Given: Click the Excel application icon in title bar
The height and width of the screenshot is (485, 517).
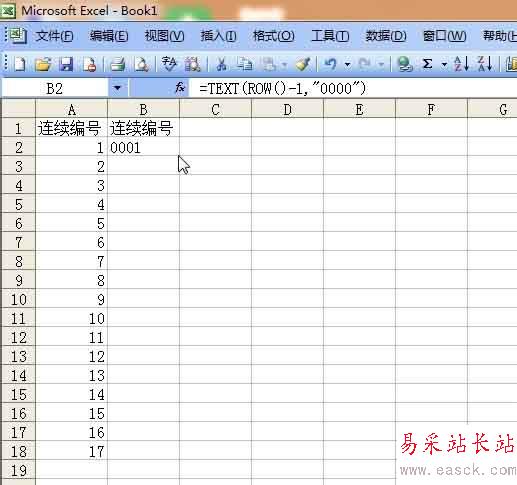Looking at the screenshot, I should pyautogui.click(x=8, y=11).
